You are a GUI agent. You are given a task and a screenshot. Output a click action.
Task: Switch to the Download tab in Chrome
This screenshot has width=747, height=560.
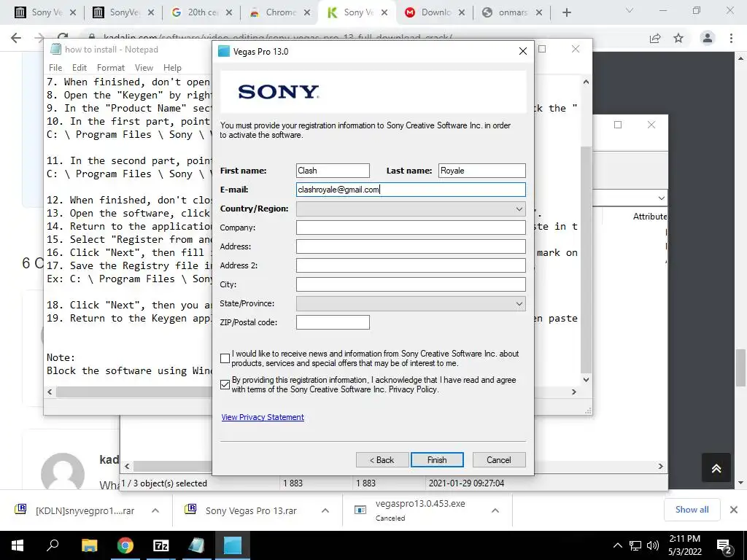click(434, 12)
